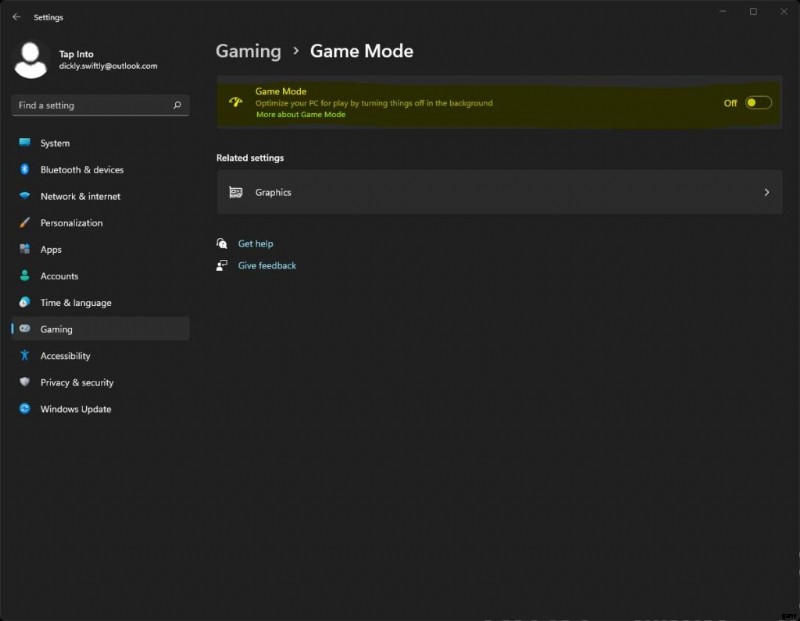Go to Privacy & security
The width and height of the screenshot is (800, 621).
tap(101, 382)
